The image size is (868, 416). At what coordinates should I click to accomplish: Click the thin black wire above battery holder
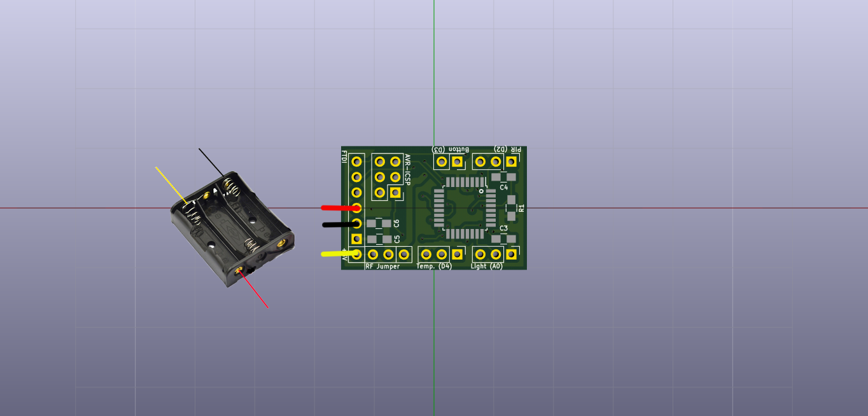pyautogui.click(x=210, y=161)
